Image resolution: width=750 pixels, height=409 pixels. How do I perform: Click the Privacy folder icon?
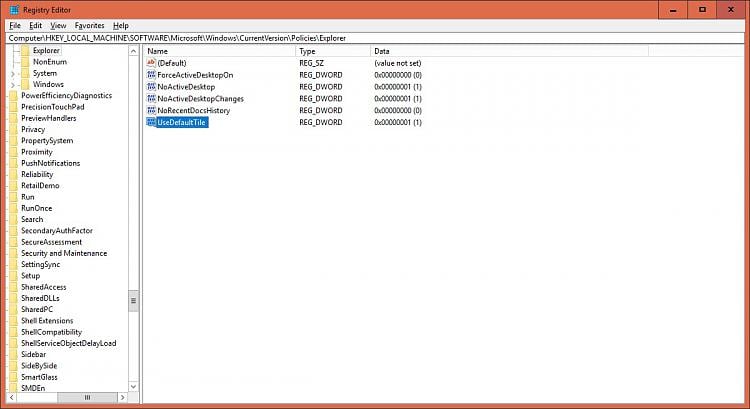[13, 129]
